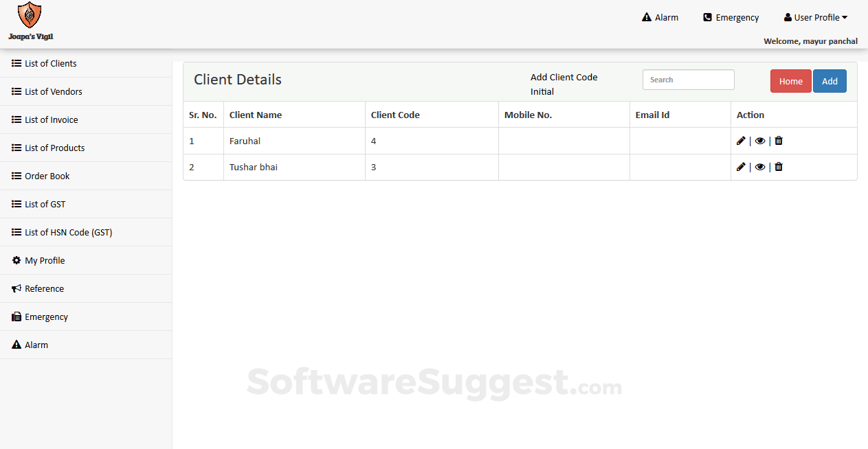The image size is (868, 449).
Task: Click the Add Client Code Initial link
Action: coord(564,84)
